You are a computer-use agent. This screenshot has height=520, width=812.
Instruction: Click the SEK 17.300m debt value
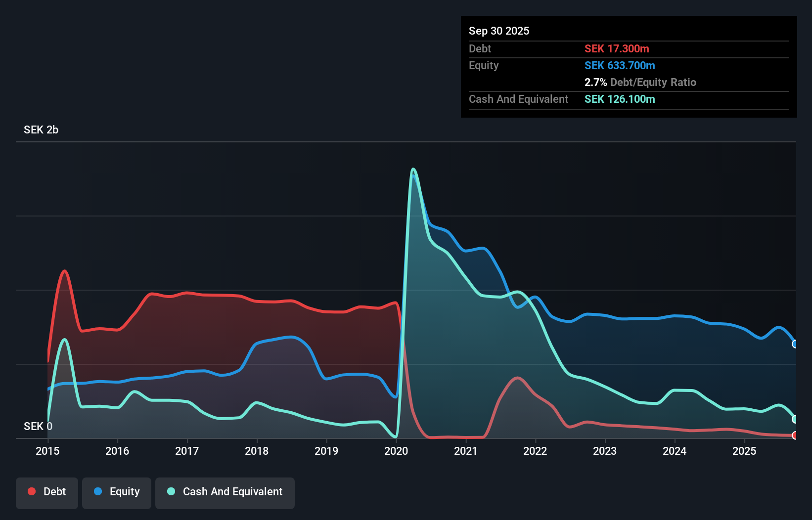(x=617, y=48)
